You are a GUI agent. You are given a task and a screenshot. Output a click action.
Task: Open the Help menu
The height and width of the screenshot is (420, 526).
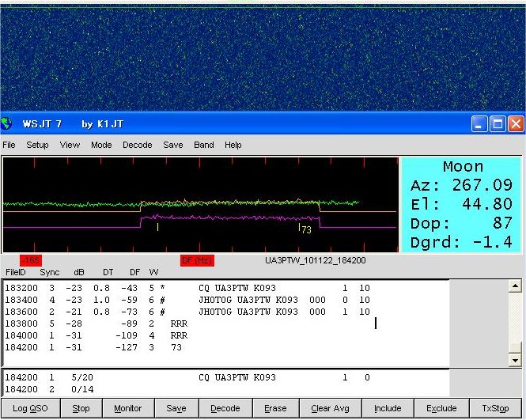(233, 145)
